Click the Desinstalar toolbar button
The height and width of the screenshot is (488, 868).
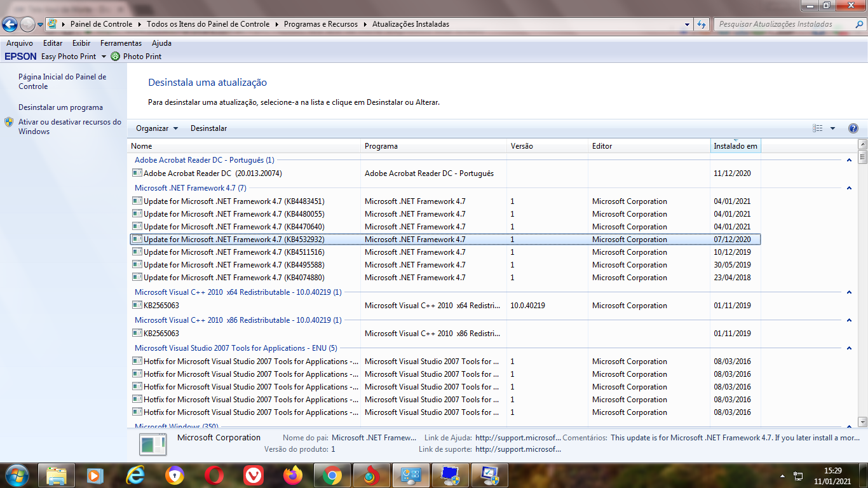point(208,128)
